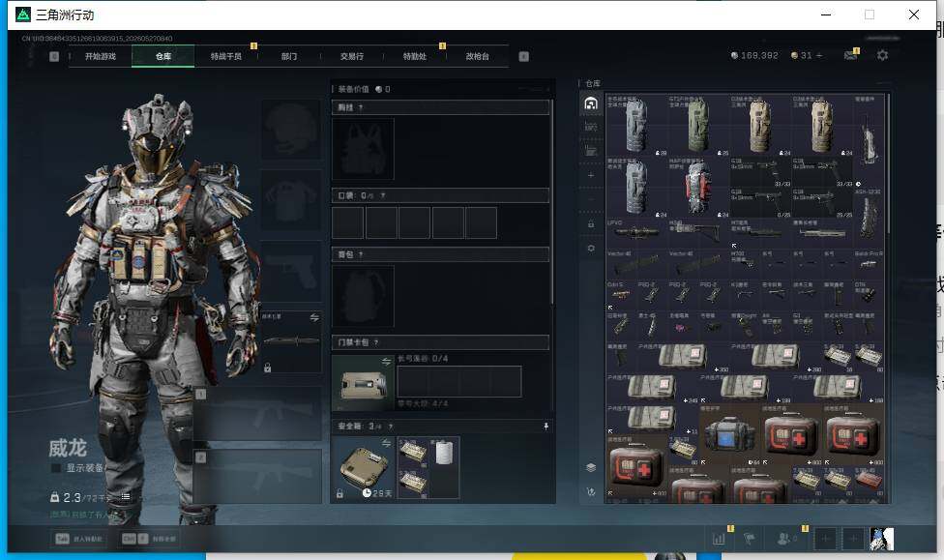Invite teammate to second plus slot
The image size is (944, 560).
pos(853,539)
